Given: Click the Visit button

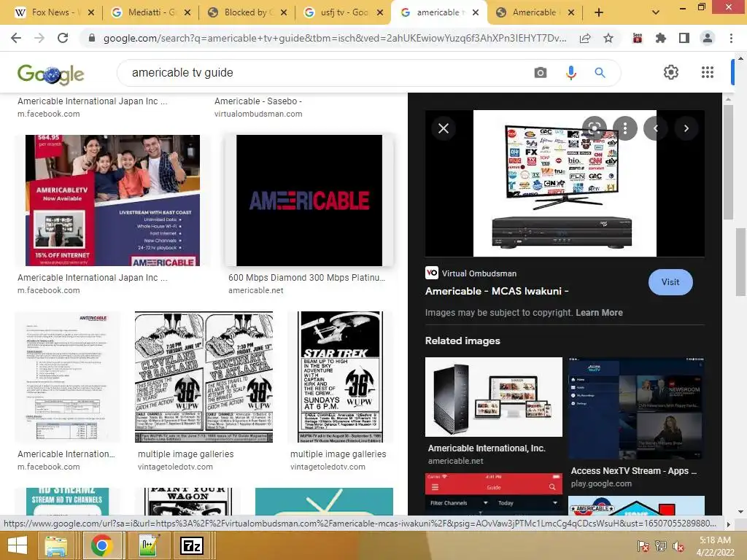Looking at the screenshot, I should pos(670,282).
